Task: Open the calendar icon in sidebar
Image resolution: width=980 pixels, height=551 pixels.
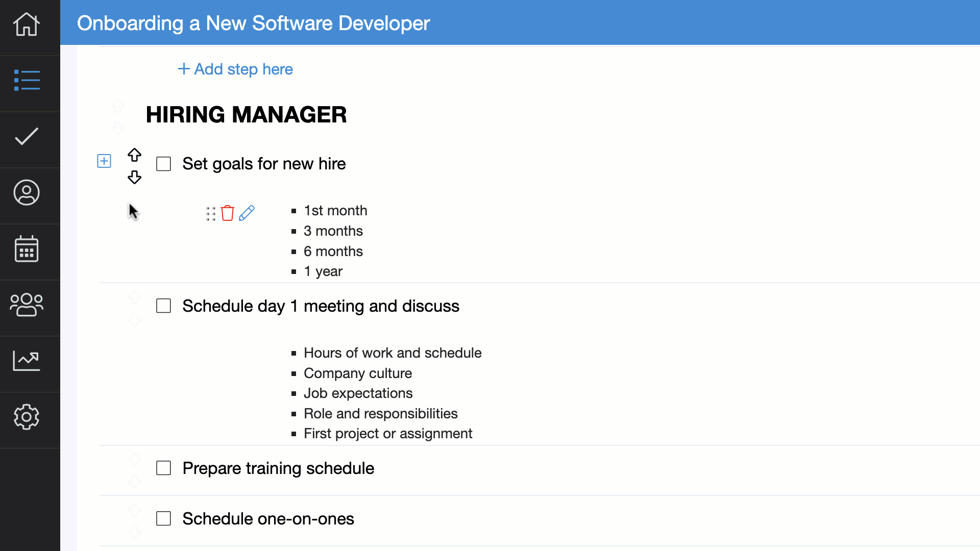Action: pos(27,249)
